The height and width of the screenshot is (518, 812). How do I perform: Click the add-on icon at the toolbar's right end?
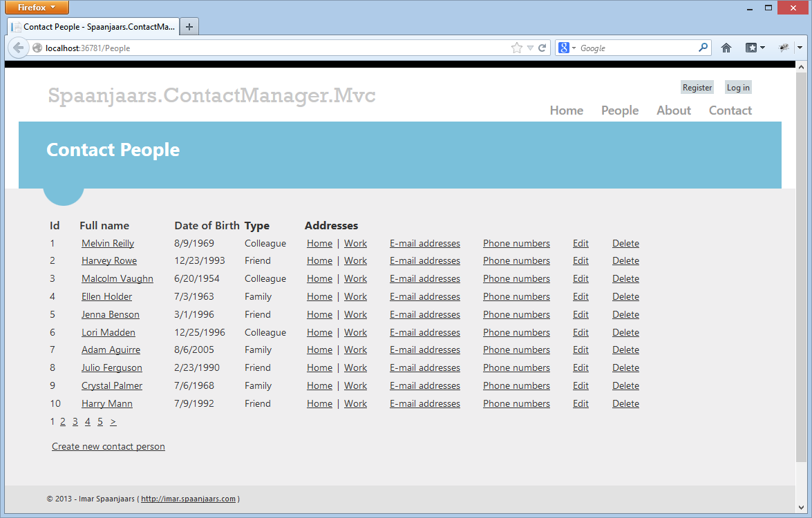click(x=784, y=48)
